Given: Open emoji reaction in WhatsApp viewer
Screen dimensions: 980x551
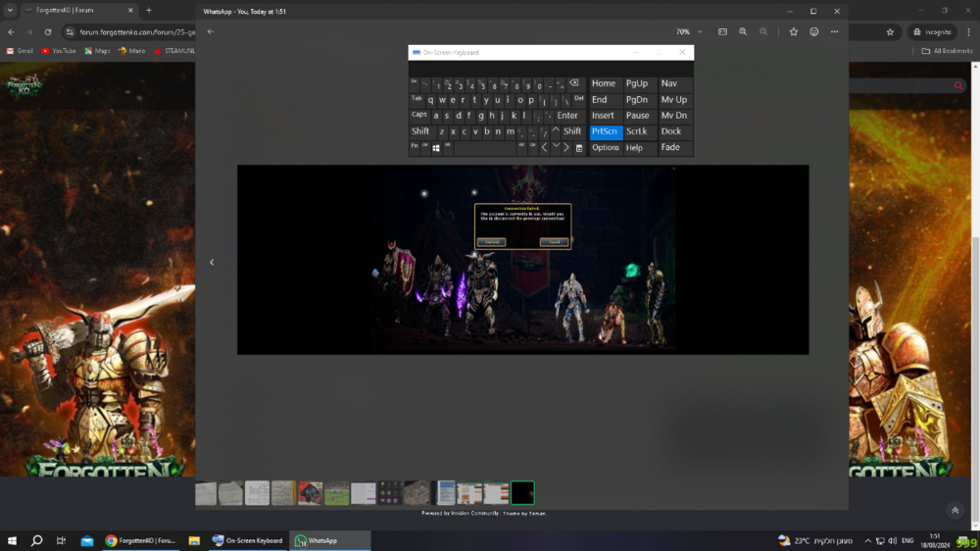Looking at the screenshot, I should point(813,31).
